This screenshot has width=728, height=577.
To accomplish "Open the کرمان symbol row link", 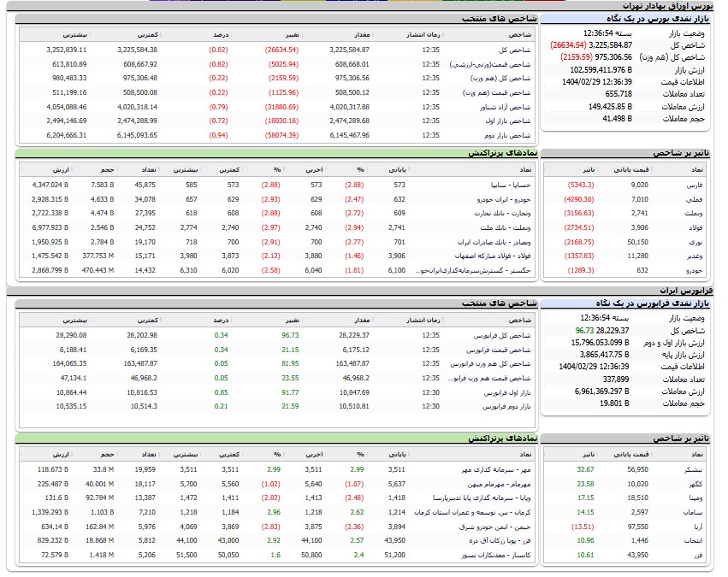I will 472,513.
